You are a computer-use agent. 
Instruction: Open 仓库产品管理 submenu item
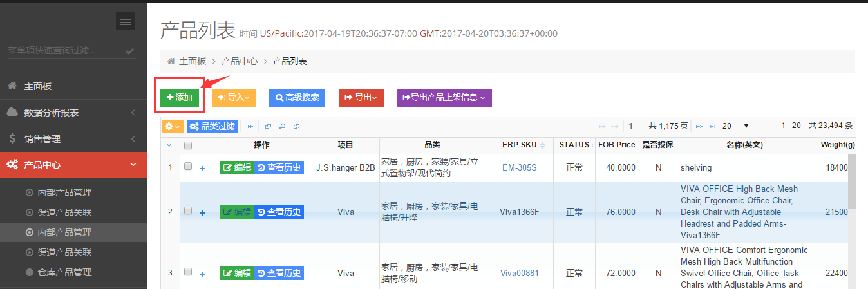click(x=64, y=272)
